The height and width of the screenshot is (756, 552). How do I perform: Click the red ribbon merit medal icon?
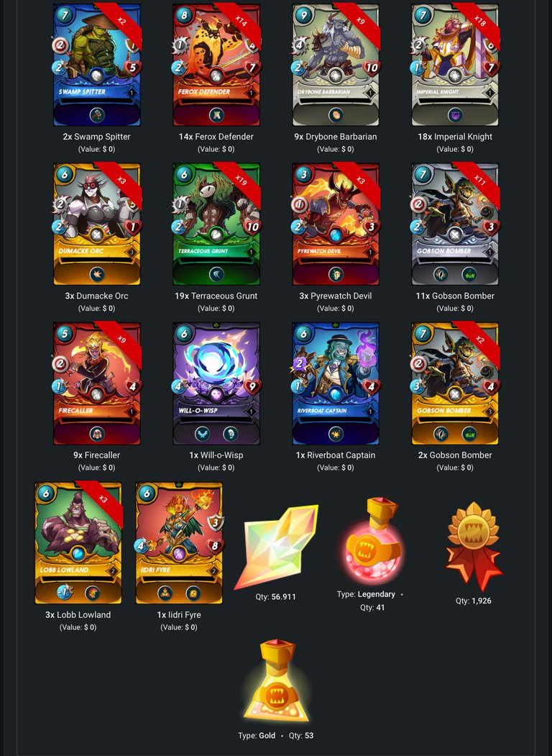tap(474, 546)
